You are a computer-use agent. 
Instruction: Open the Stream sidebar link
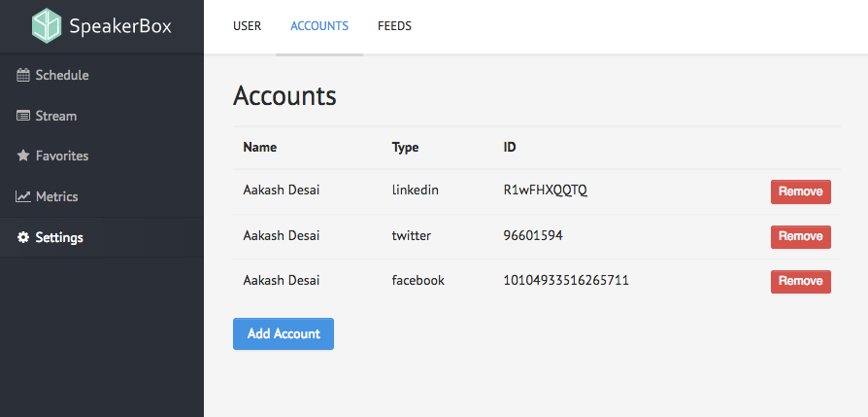tap(55, 116)
